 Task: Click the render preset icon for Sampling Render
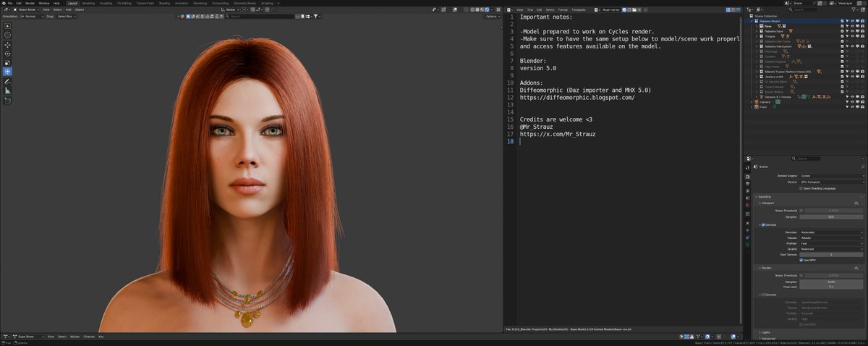coord(856,268)
